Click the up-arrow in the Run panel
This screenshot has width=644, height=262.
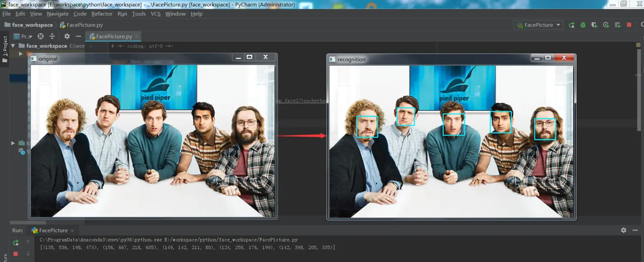point(28,243)
